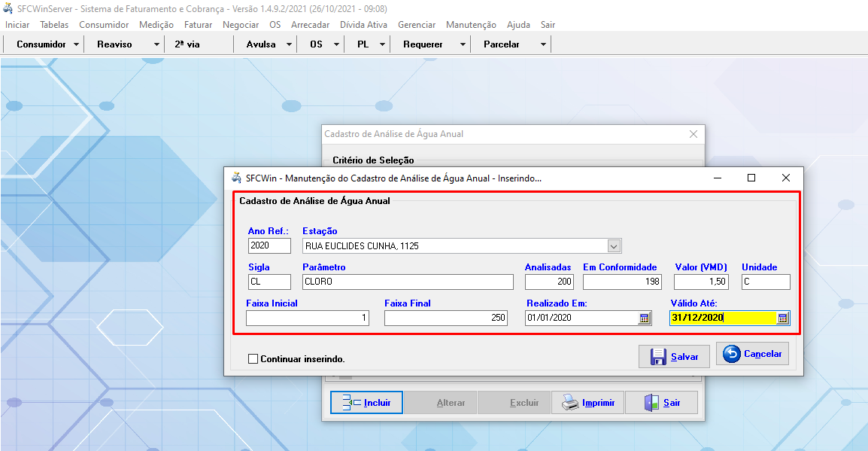The width and height of the screenshot is (868, 451).
Task: Expand the Parcelar toolbar dropdown arrow
Action: tap(543, 44)
